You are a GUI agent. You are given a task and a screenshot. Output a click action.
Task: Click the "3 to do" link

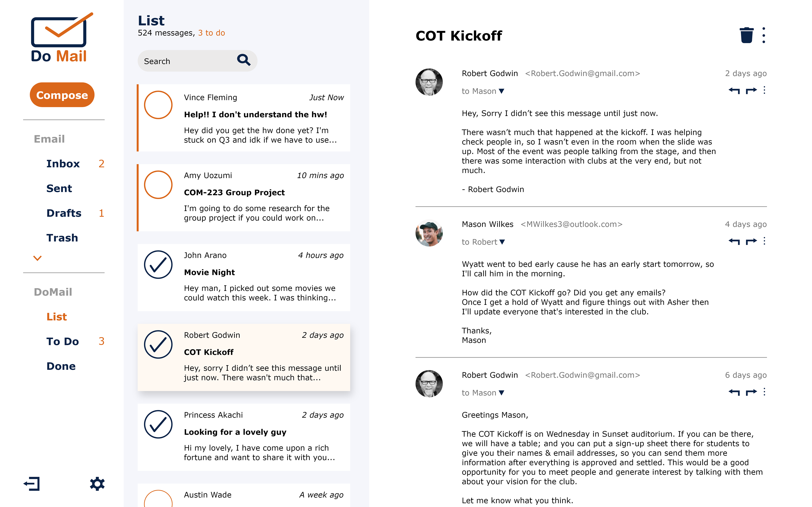point(211,33)
